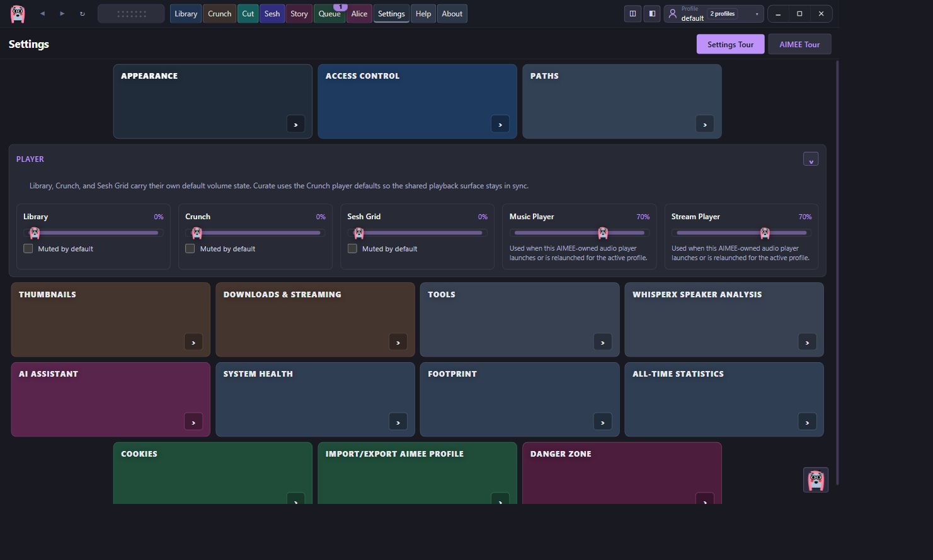
Task: Reload the page with refresh icon
Action: [x=82, y=14]
